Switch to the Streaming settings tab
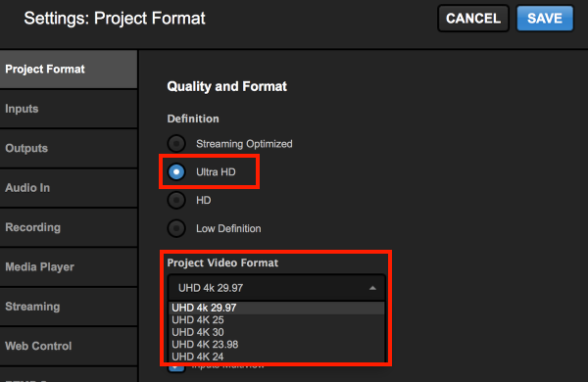Viewport: 588px width, 382px height. [69, 307]
